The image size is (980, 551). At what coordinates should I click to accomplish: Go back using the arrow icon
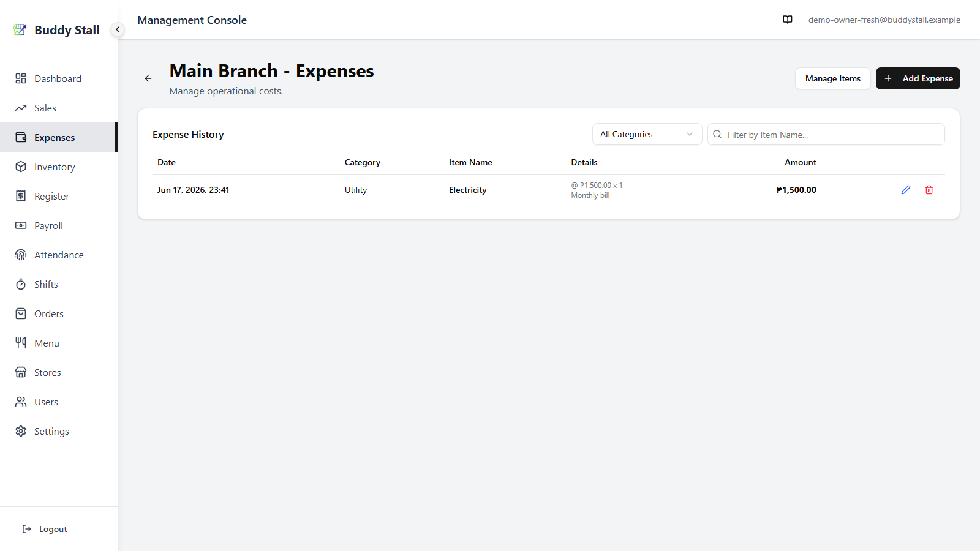(148, 78)
